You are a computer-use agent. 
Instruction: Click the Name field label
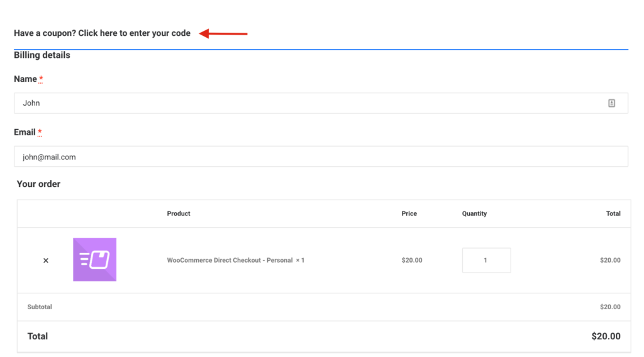(x=25, y=79)
